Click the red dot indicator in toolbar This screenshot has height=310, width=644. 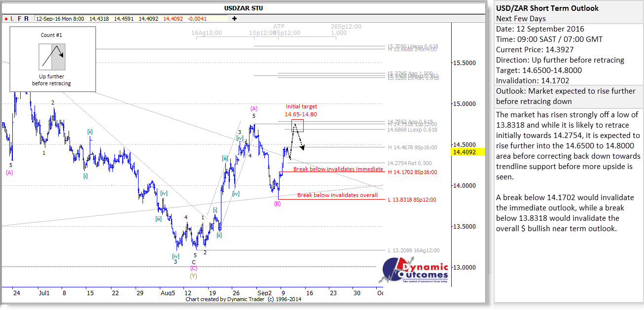6,19
